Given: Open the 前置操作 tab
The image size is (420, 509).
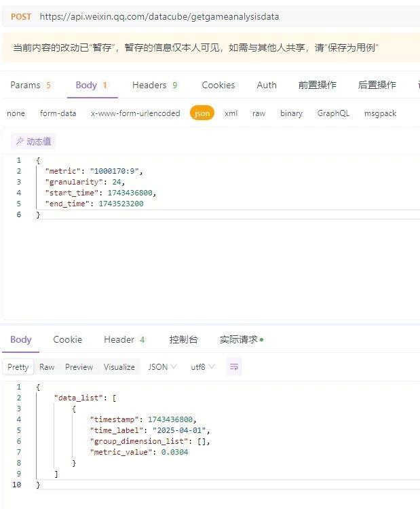Looking at the screenshot, I should click(x=317, y=85).
